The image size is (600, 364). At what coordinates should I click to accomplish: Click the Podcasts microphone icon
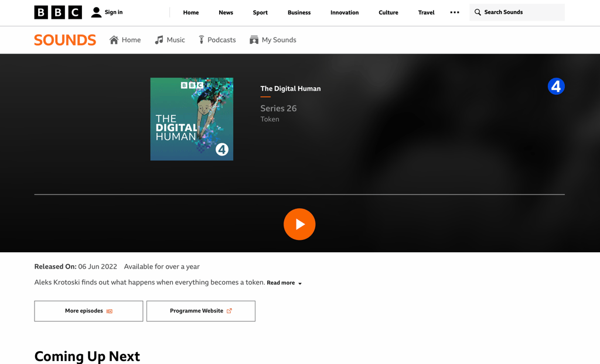click(x=202, y=40)
